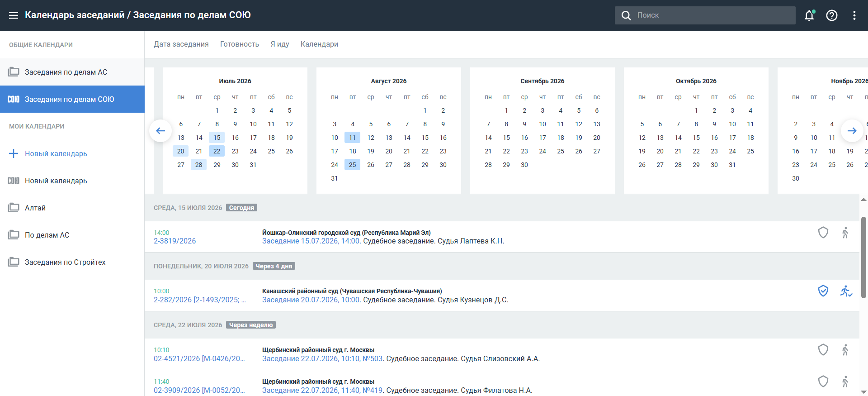Screen dimensions: 868x396
Task: Open Заседание 15.07.2026, 14:00 link
Action: pos(311,241)
